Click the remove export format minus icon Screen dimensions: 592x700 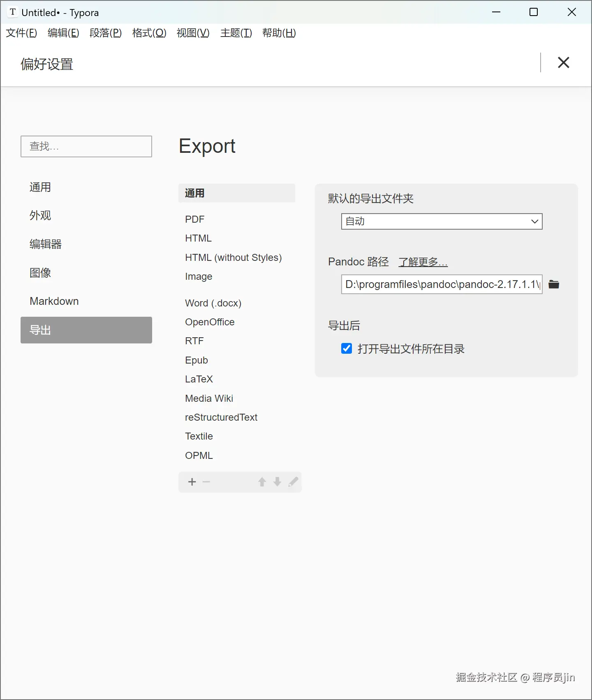(x=206, y=482)
